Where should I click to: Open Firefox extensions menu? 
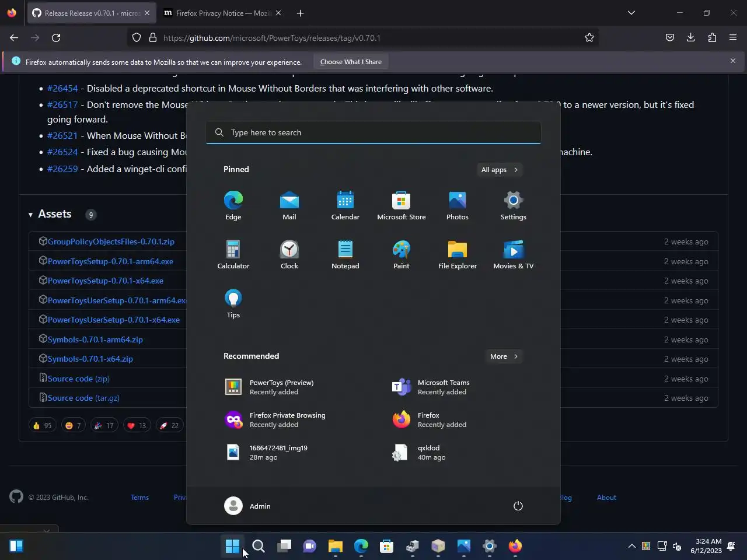[x=712, y=38]
